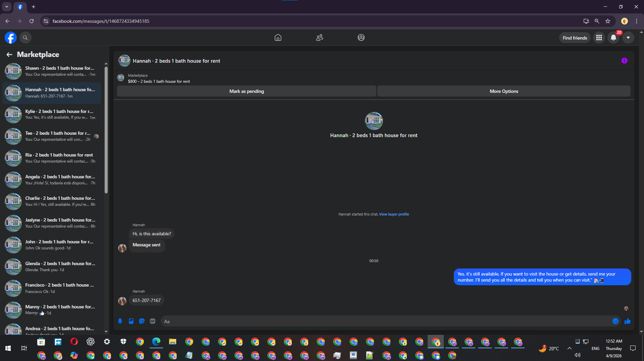Open the Francisco conversation

pyautogui.click(x=52, y=288)
